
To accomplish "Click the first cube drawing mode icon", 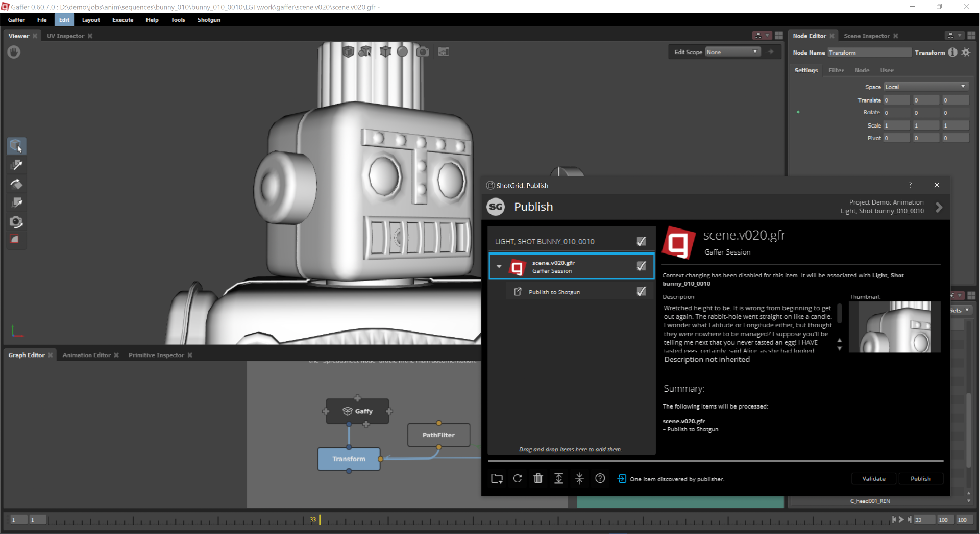I will [x=348, y=52].
